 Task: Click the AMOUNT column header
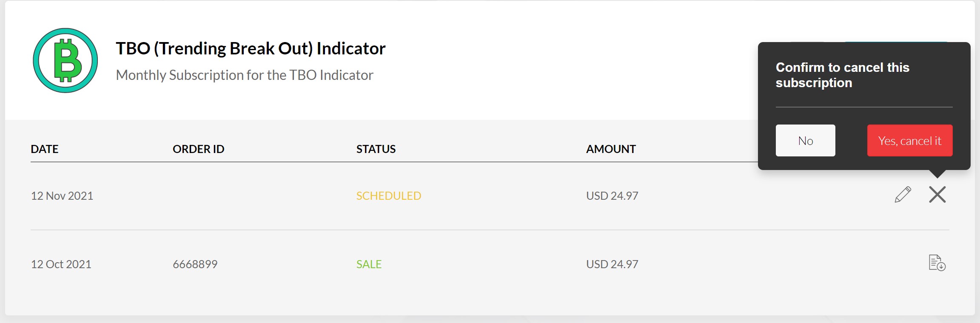pos(611,149)
